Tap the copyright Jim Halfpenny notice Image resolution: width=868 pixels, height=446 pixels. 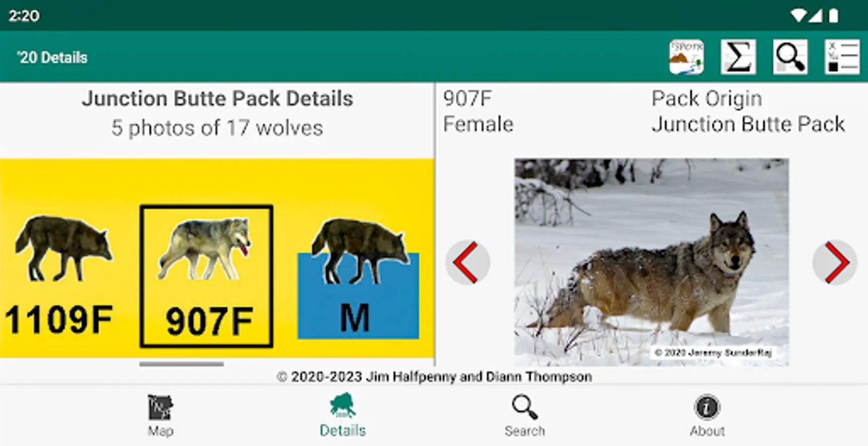point(434,377)
